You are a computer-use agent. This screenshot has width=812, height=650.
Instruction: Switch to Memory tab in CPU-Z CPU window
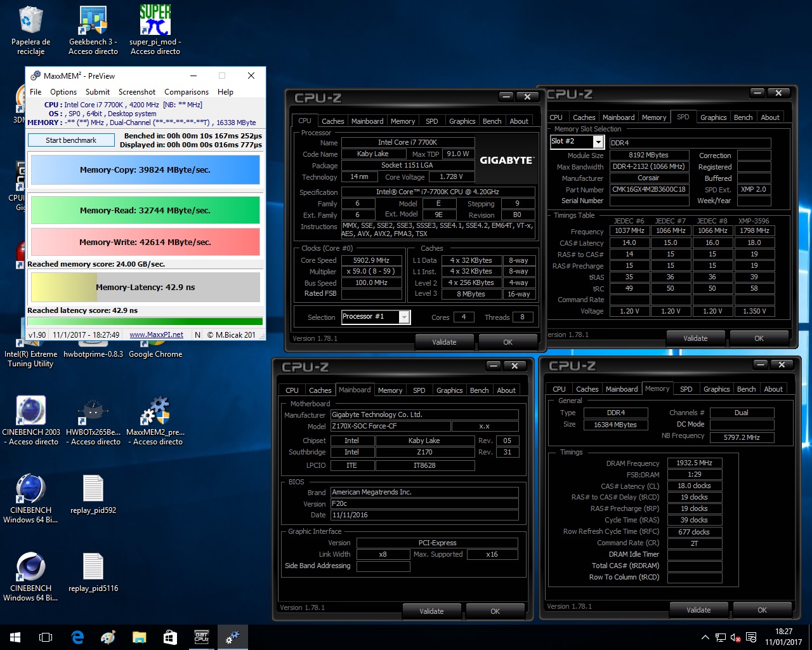403,121
